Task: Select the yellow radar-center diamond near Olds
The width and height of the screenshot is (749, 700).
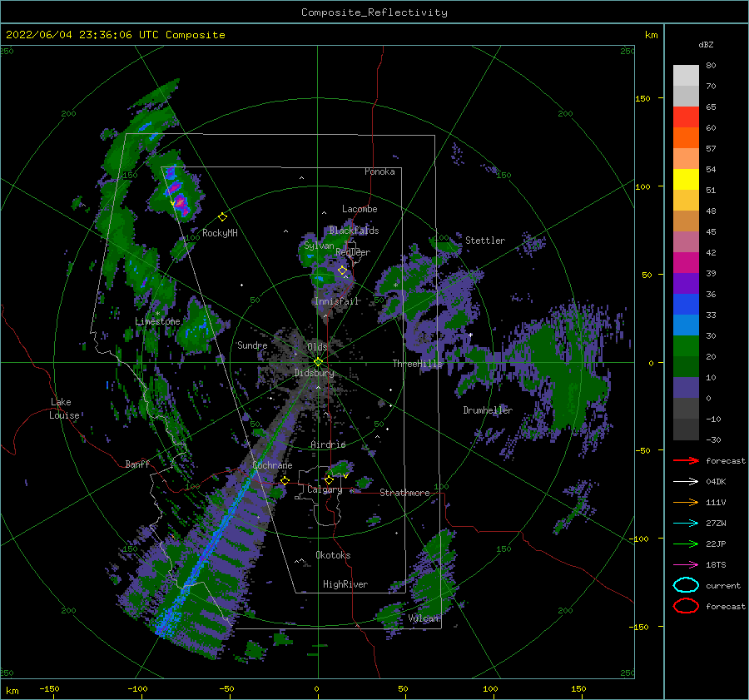Action: [318, 362]
